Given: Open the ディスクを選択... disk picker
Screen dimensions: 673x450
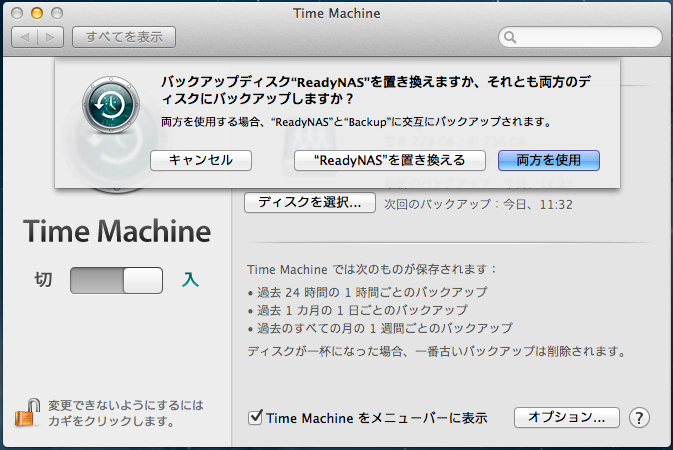Looking at the screenshot, I should (309, 202).
